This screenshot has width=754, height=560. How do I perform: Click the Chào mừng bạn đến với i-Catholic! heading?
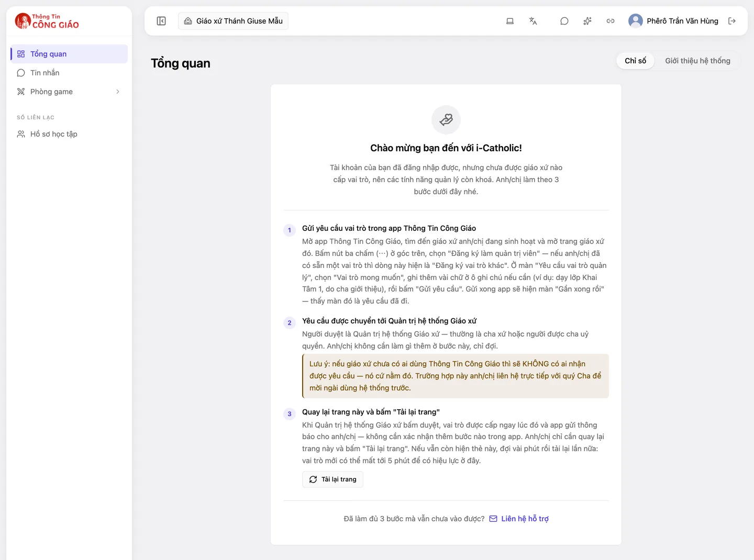pyautogui.click(x=446, y=148)
